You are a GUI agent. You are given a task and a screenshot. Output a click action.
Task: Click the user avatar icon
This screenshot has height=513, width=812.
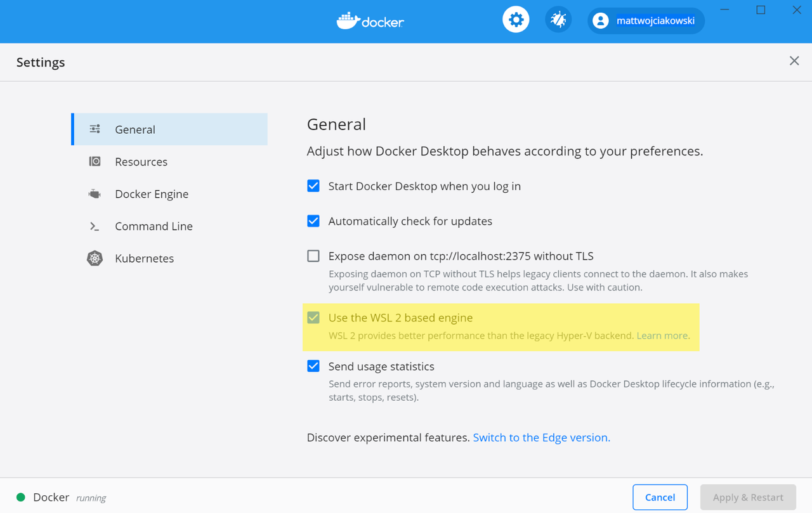(x=600, y=21)
